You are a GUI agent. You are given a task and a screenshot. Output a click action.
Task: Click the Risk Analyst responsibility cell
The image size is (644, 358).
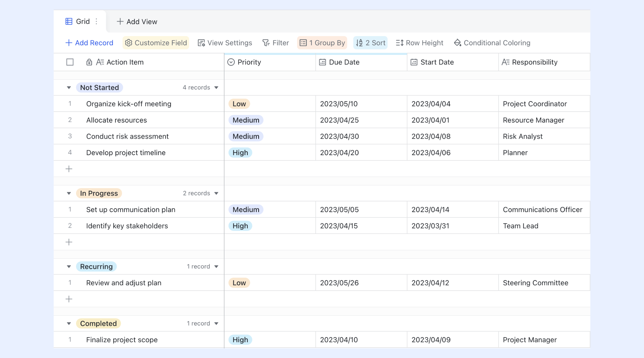pyautogui.click(x=544, y=136)
